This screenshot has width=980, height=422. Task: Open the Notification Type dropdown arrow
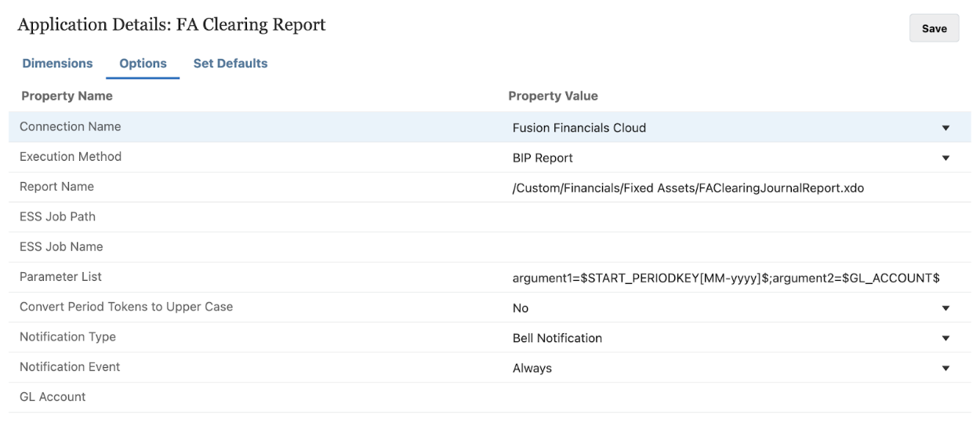tap(945, 338)
